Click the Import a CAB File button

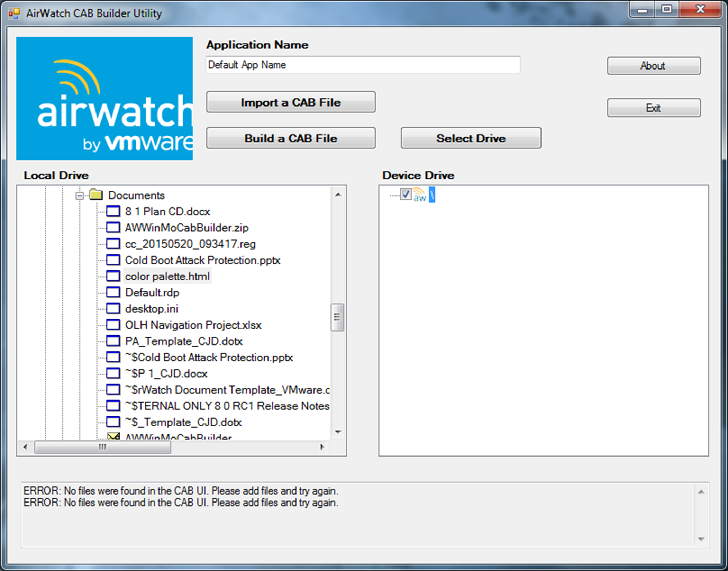(291, 102)
